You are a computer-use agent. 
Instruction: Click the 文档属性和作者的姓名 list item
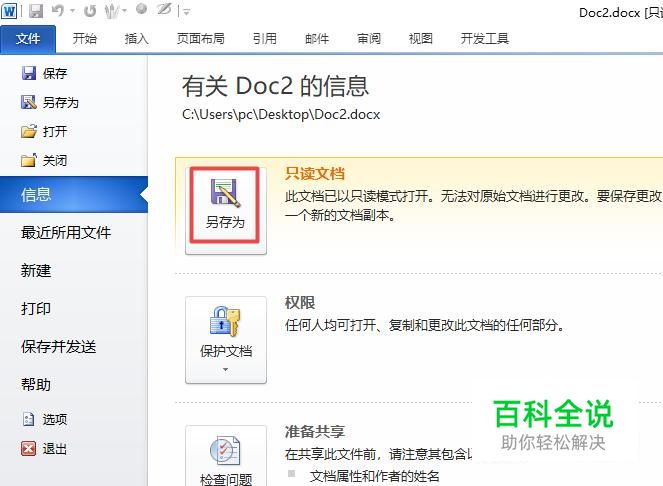pos(374,476)
